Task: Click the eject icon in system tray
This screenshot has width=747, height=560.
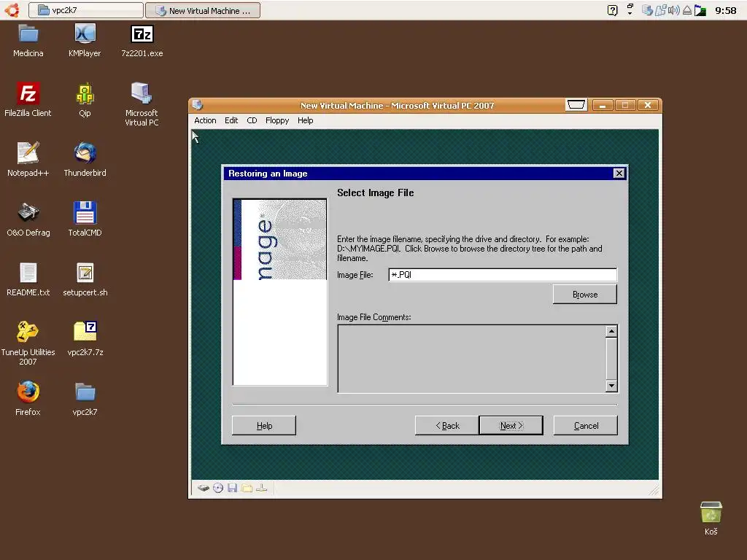Action: (x=687, y=10)
